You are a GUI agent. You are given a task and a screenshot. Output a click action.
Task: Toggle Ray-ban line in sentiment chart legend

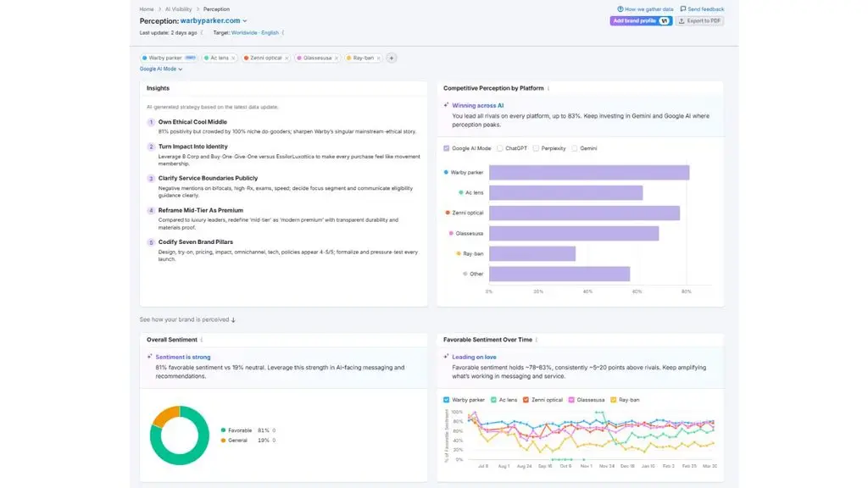(614, 400)
